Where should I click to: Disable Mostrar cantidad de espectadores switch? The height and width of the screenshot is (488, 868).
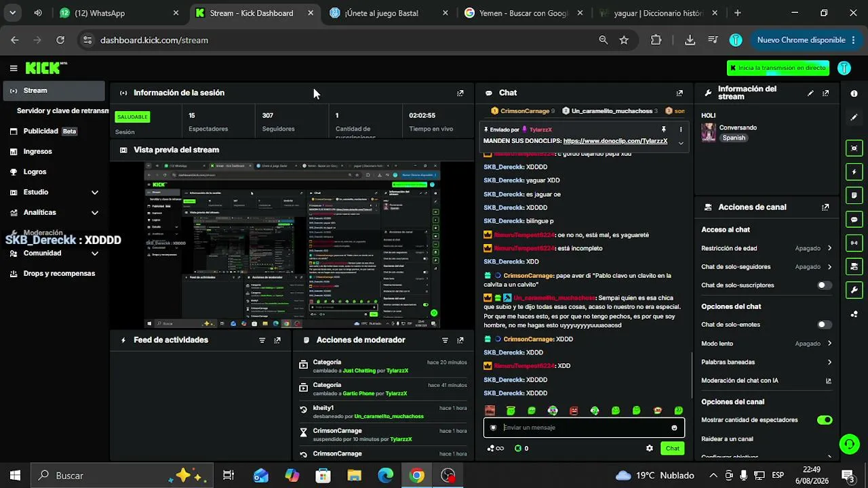825,420
